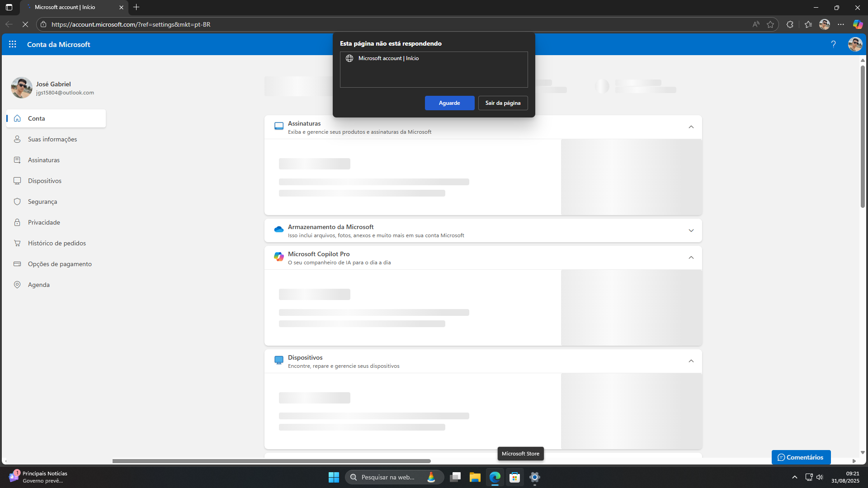Image resolution: width=868 pixels, height=488 pixels.
Task: Open the Edge tab actions menu
Action: tap(9, 7)
